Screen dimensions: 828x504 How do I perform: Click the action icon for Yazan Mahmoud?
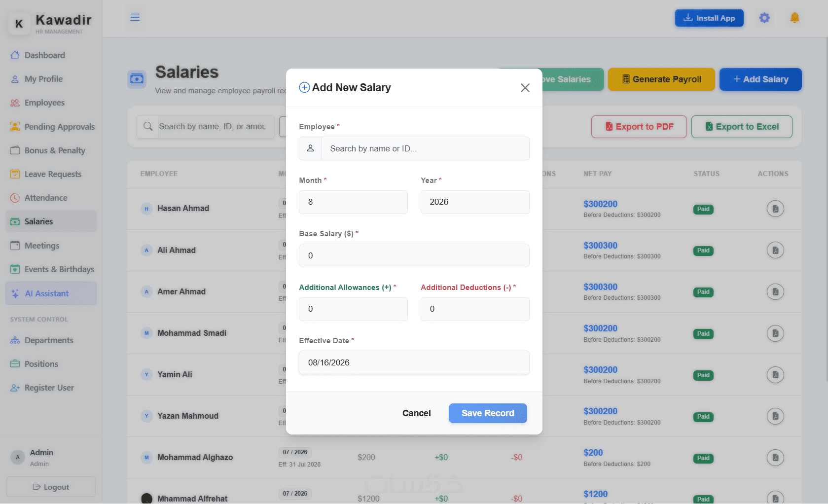point(775,416)
